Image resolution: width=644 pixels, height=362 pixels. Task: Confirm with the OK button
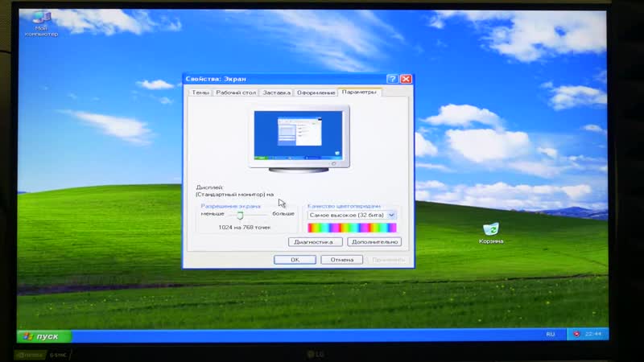pyautogui.click(x=295, y=260)
